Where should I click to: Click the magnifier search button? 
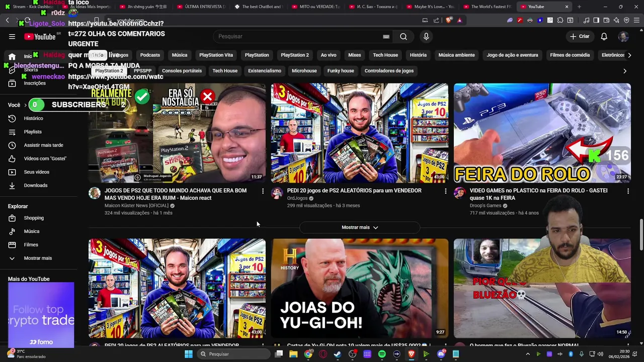404,36
